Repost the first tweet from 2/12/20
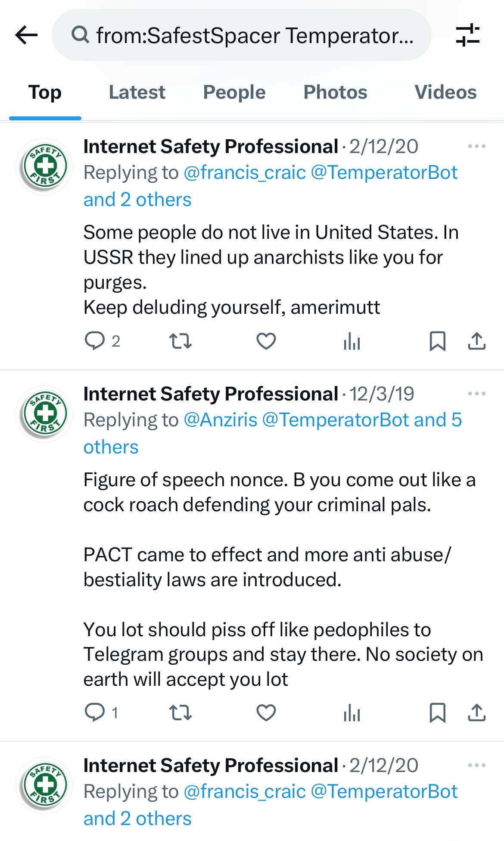This screenshot has height=841, width=504. click(180, 341)
